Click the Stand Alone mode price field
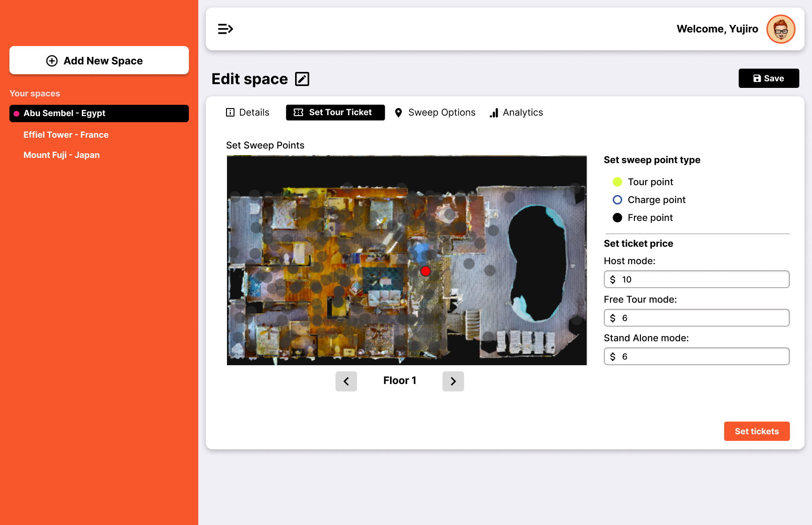This screenshot has width=812, height=525. click(696, 356)
